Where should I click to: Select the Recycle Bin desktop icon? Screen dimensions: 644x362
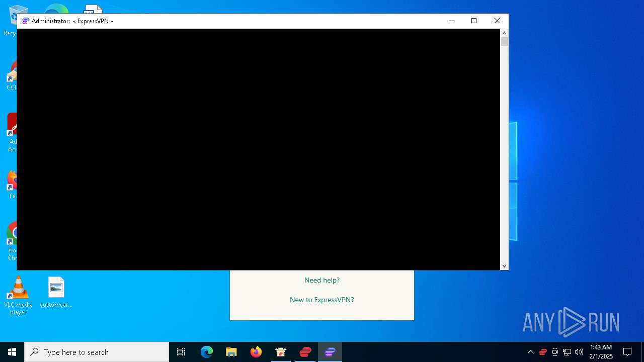tap(10, 20)
